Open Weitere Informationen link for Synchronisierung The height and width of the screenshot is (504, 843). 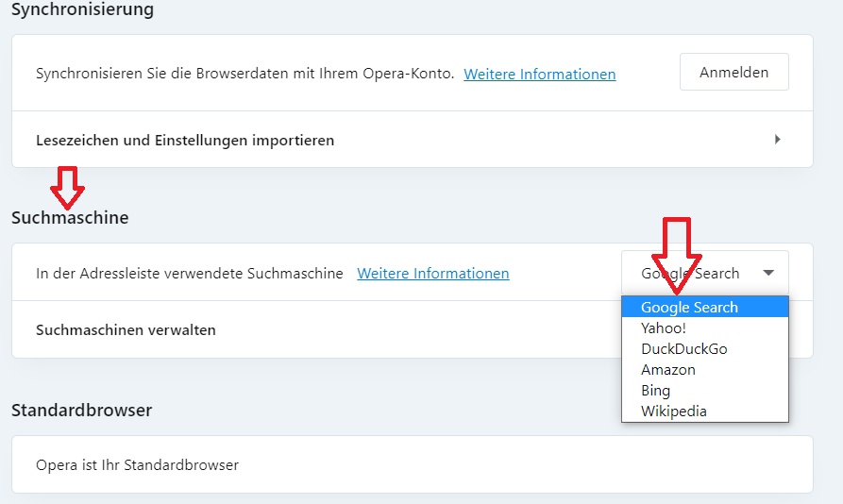click(540, 74)
